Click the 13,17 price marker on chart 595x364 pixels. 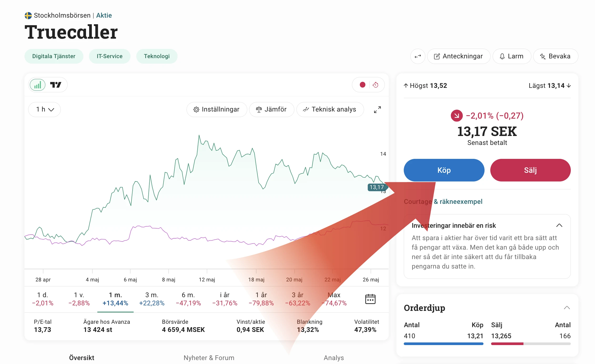tap(377, 187)
